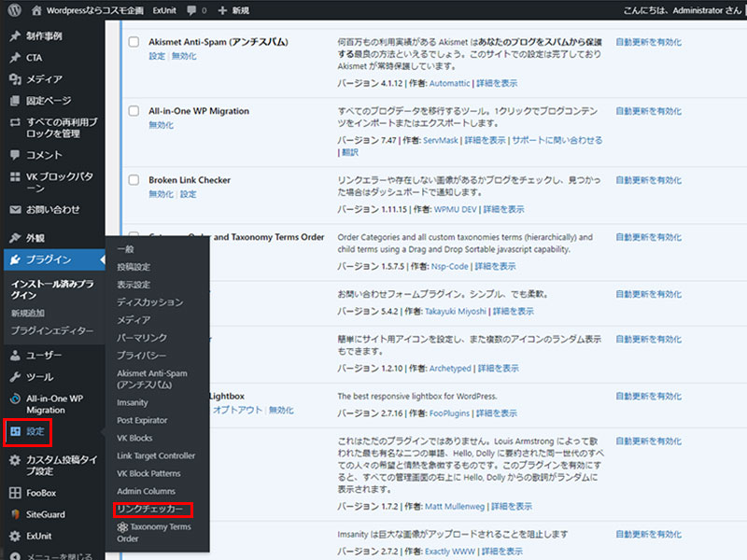Enable auto-updates for Akismet Anti-Spam
This screenshot has height=560, width=747.
click(648, 42)
